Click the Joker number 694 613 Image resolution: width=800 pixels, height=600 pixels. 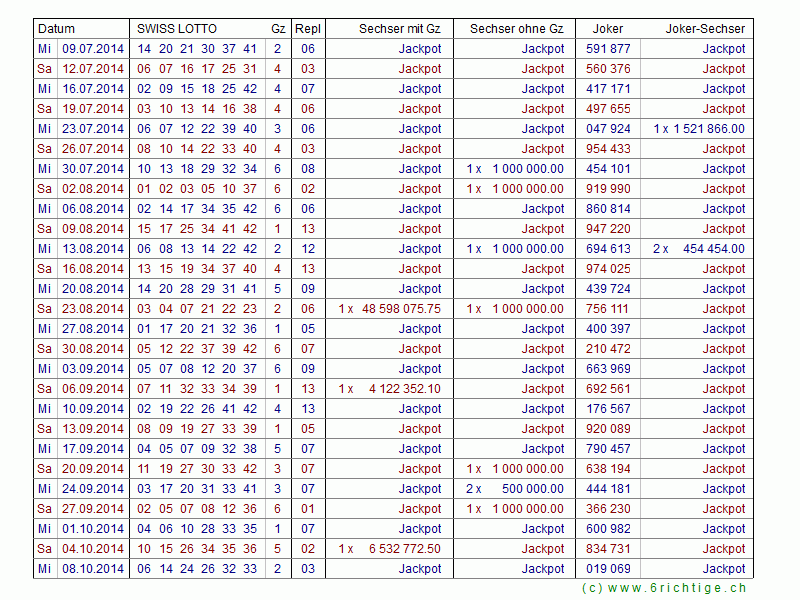608,249
